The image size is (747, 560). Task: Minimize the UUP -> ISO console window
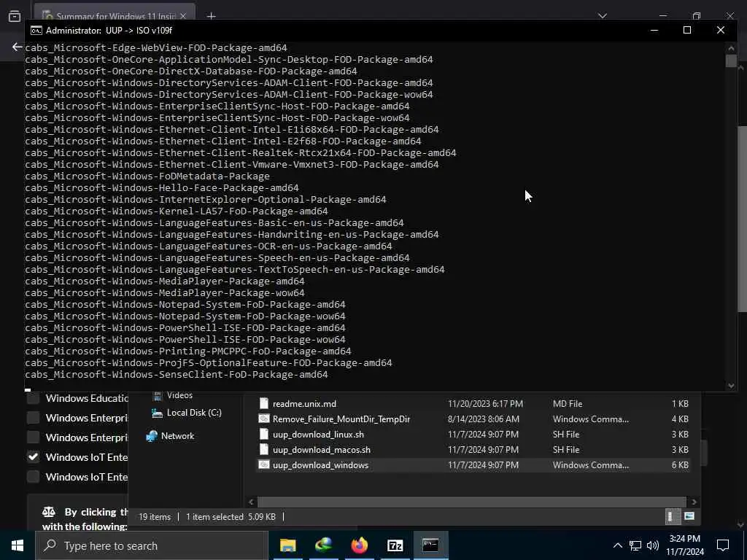point(654,30)
